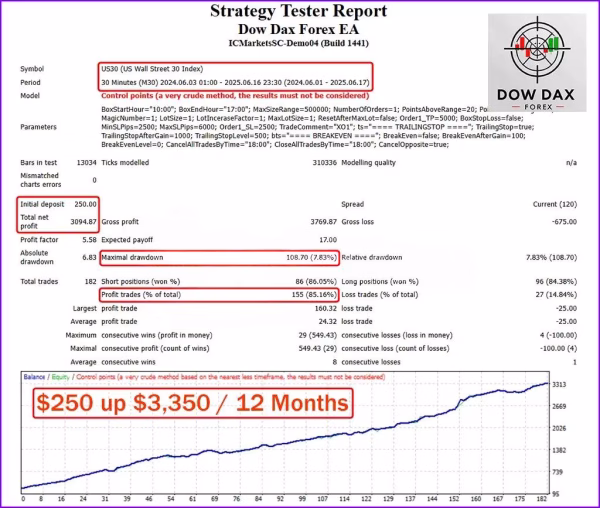Click the 3313 value on chart axis

point(559,385)
